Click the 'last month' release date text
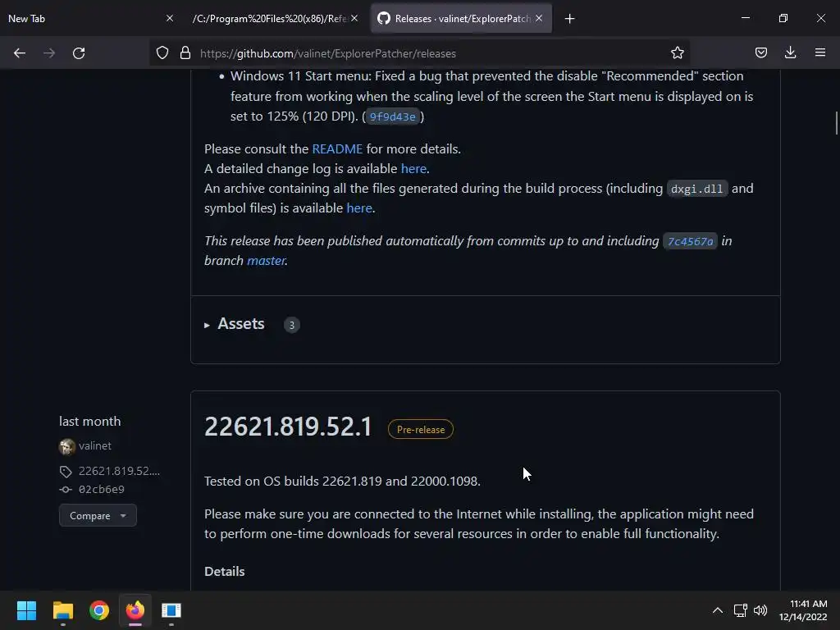Viewport: 840px width, 630px height. click(90, 422)
